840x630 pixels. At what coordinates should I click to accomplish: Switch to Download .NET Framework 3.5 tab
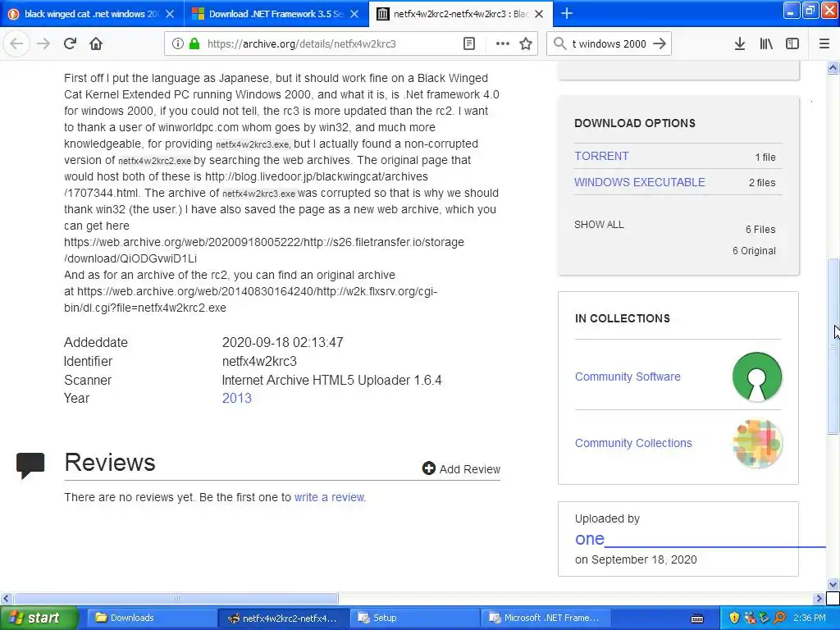276,14
